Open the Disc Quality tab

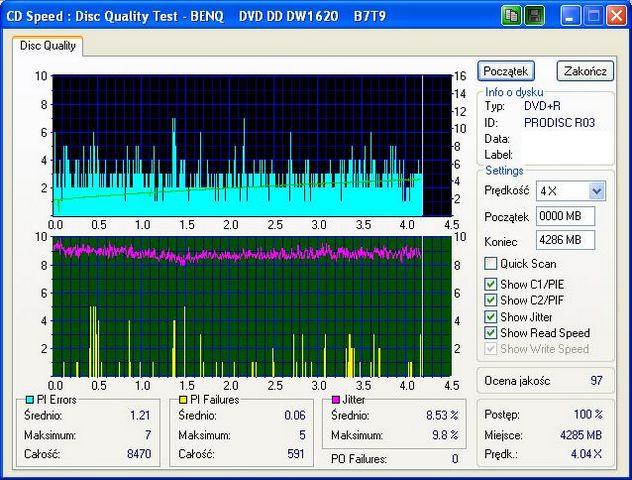[x=48, y=46]
